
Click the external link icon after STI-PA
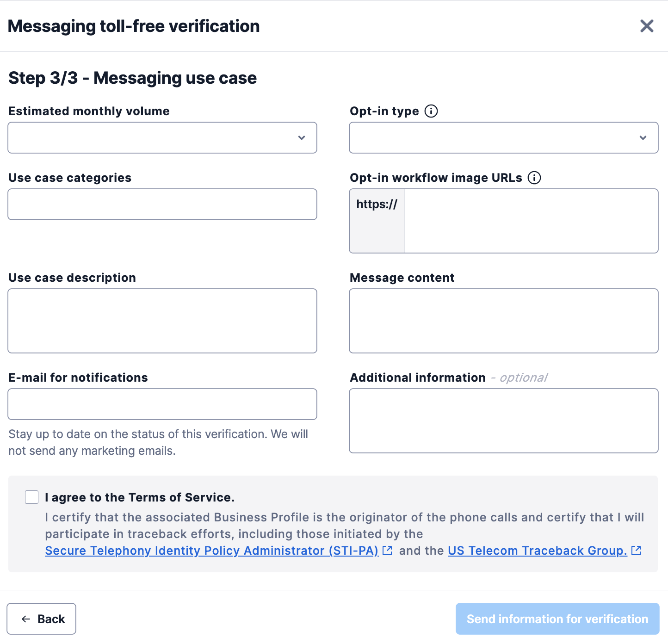[387, 551]
